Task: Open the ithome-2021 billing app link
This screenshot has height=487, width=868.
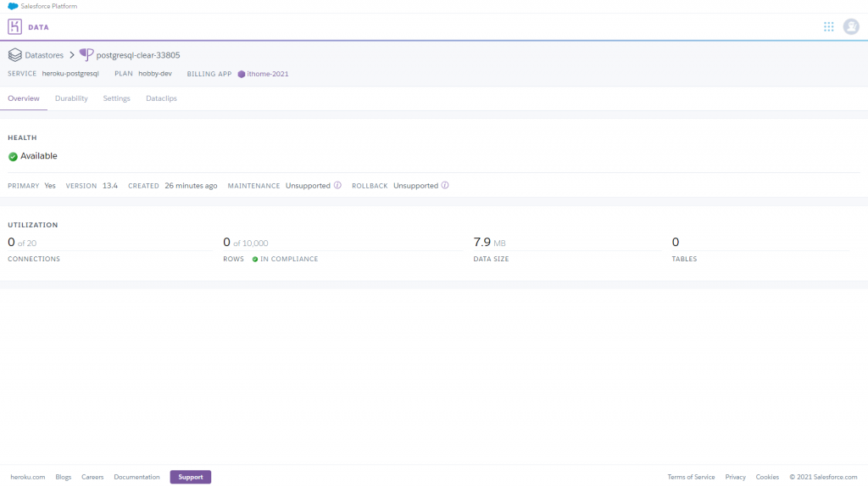Action: point(267,74)
